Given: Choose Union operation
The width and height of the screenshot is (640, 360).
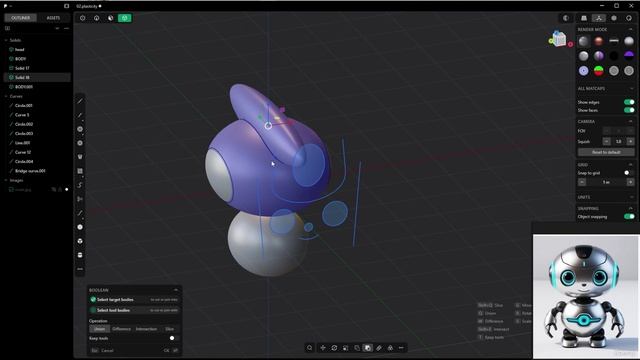Looking at the screenshot, I should click(x=100, y=329).
